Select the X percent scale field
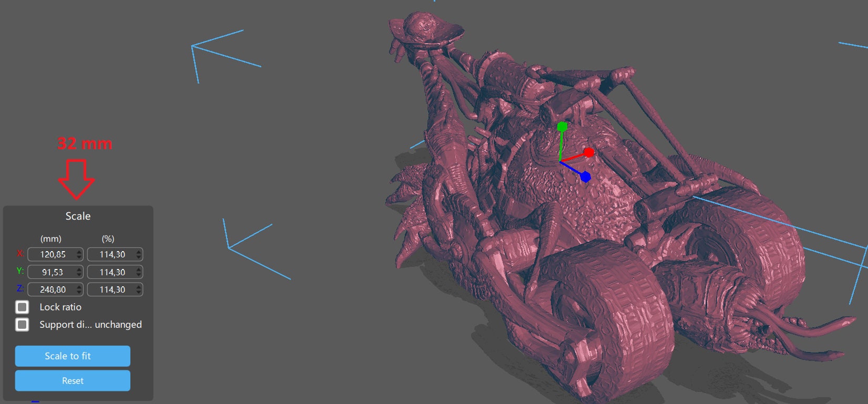868x404 pixels. click(x=111, y=254)
